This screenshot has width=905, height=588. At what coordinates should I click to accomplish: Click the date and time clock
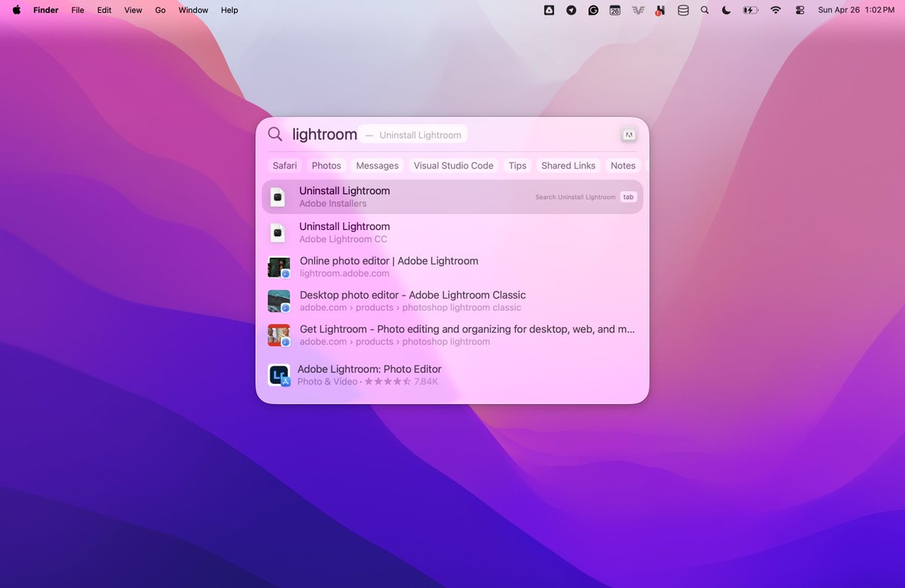tap(856, 10)
